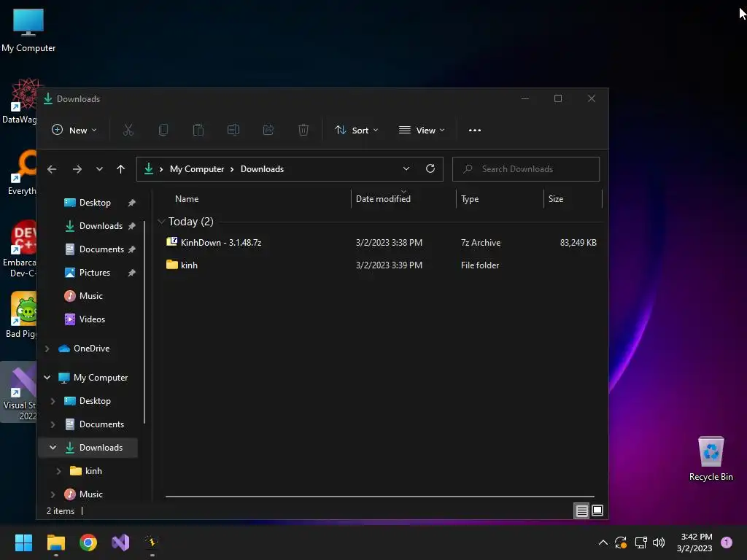Go up one folder level

click(x=120, y=169)
